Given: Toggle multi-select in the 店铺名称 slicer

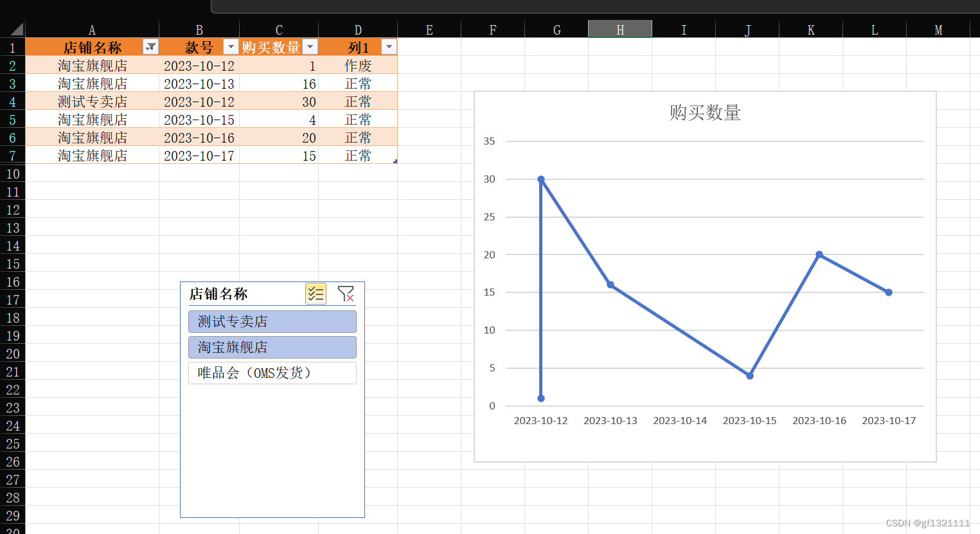Looking at the screenshot, I should tap(316, 294).
